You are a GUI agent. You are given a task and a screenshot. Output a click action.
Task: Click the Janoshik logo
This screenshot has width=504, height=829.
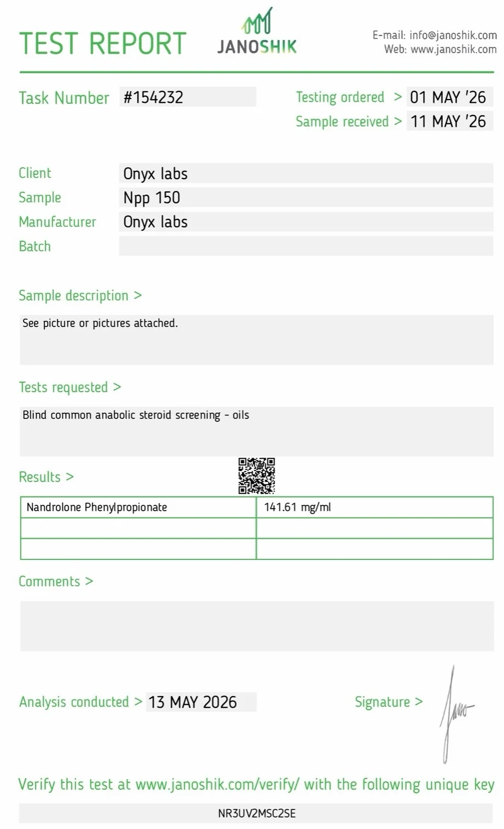pos(257,32)
